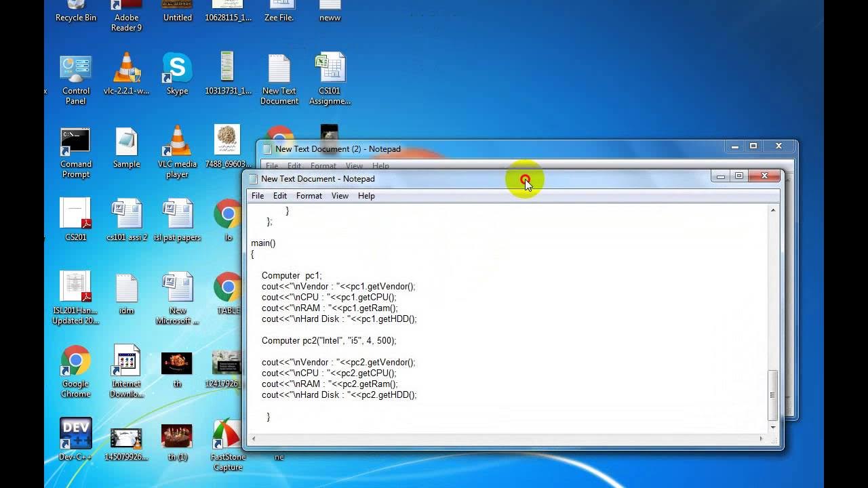The height and width of the screenshot is (488, 868).
Task: Launch the Dev-C++ shortcut
Action: (76, 439)
